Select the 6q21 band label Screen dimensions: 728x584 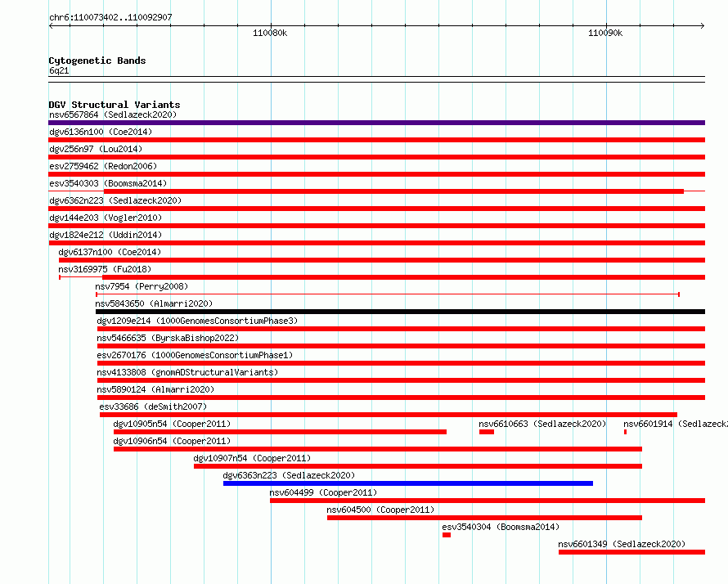click(x=59, y=70)
